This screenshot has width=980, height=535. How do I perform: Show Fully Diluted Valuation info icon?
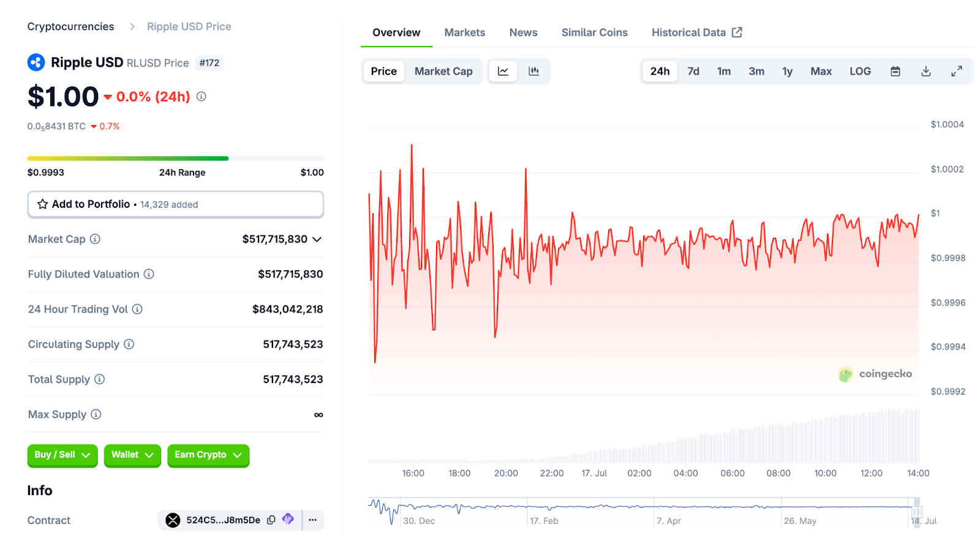click(149, 274)
